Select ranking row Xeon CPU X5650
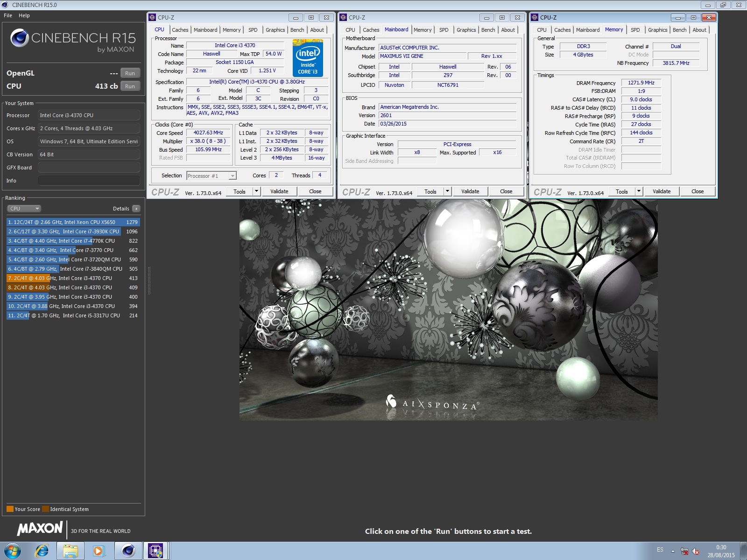 [73, 222]
